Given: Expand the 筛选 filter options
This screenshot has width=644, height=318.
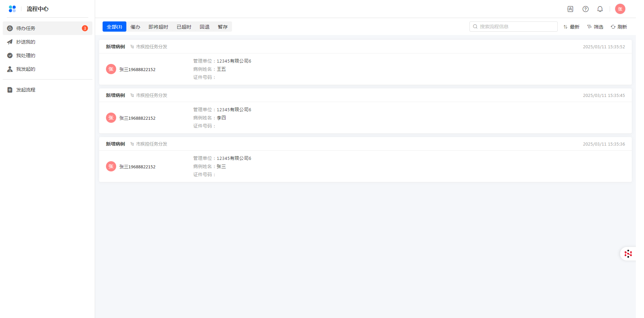Looking at the screenshot, I should (595, 27).
